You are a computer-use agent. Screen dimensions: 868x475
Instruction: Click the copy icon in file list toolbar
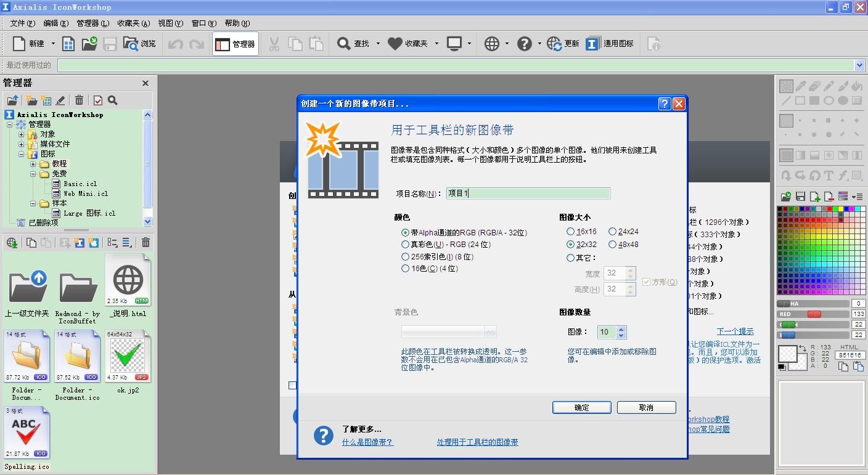pos(31,243)
